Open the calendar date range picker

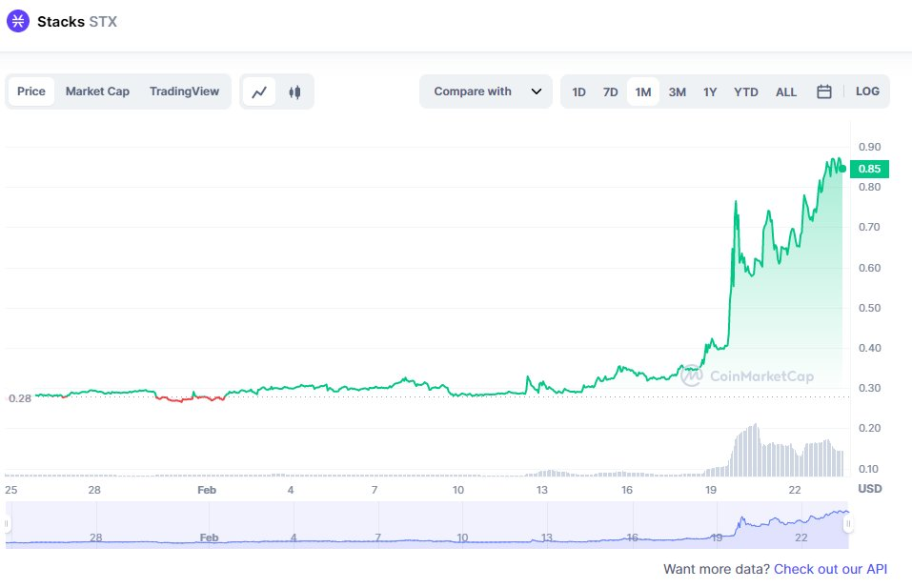(823, 91)
